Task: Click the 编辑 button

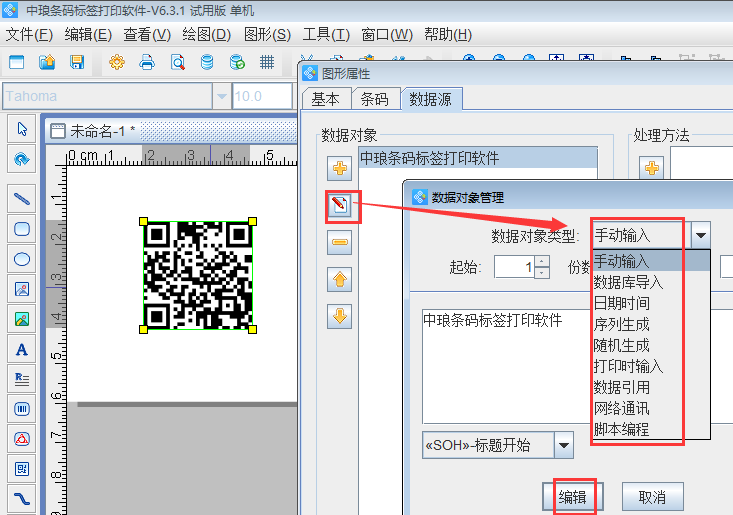Action: [x=573, y=497]
